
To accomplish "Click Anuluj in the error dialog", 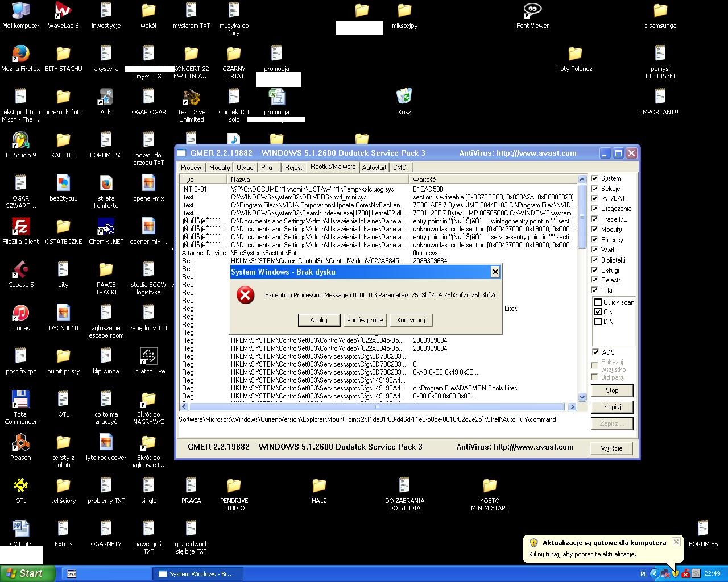I will click(x=318, y=320).
